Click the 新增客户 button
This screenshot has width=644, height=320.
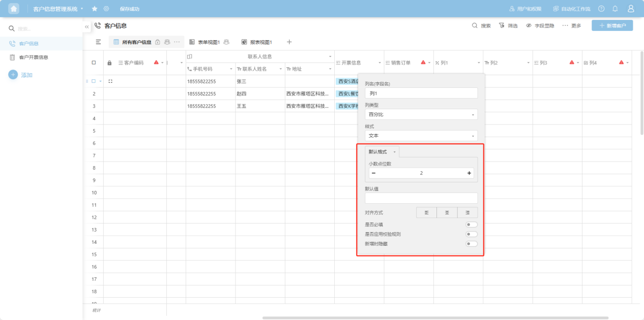(612, 25)
